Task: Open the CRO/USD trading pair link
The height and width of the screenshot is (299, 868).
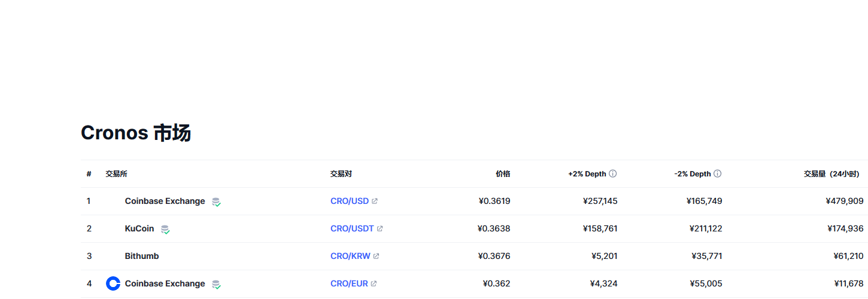Action: (350, 201)
